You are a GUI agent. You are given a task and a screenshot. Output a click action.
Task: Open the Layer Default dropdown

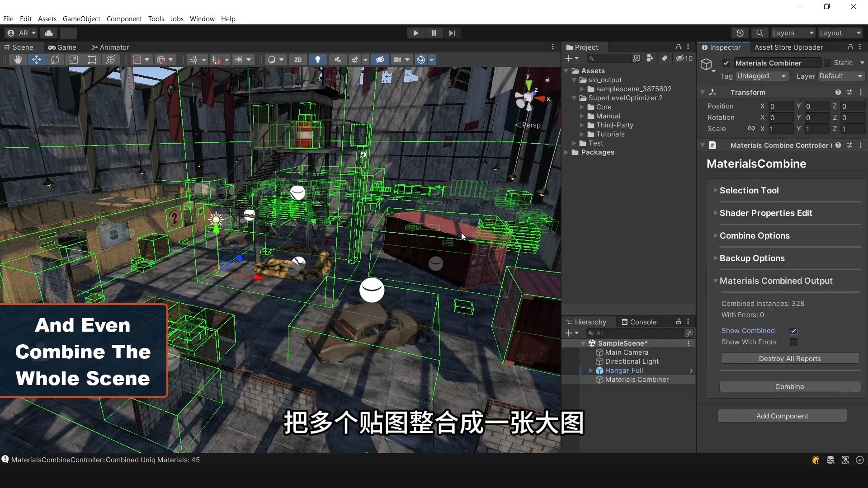point(841,76)
